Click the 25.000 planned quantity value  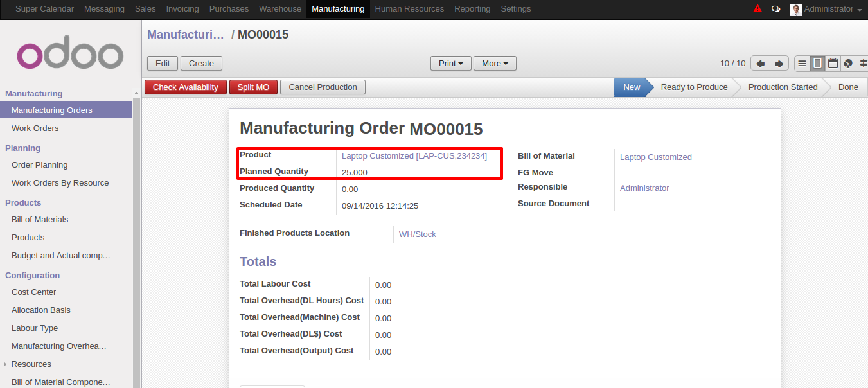pyautogui.click(x=355, y=172)
